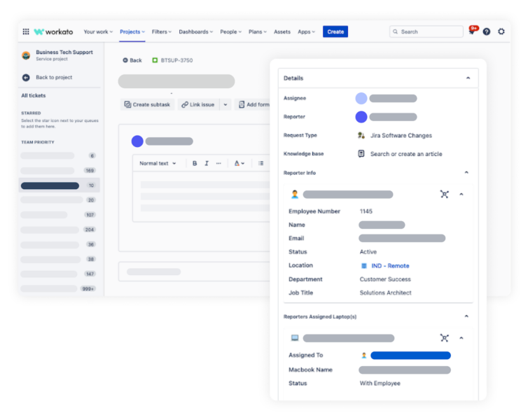Click the help question mark icon
The height and width of the screenshot is (420, 528).
coord(487,31)
